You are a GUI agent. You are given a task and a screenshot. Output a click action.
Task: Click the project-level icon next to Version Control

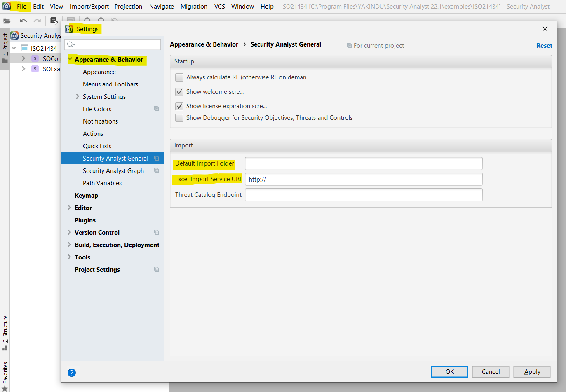(x=157, y=232)
